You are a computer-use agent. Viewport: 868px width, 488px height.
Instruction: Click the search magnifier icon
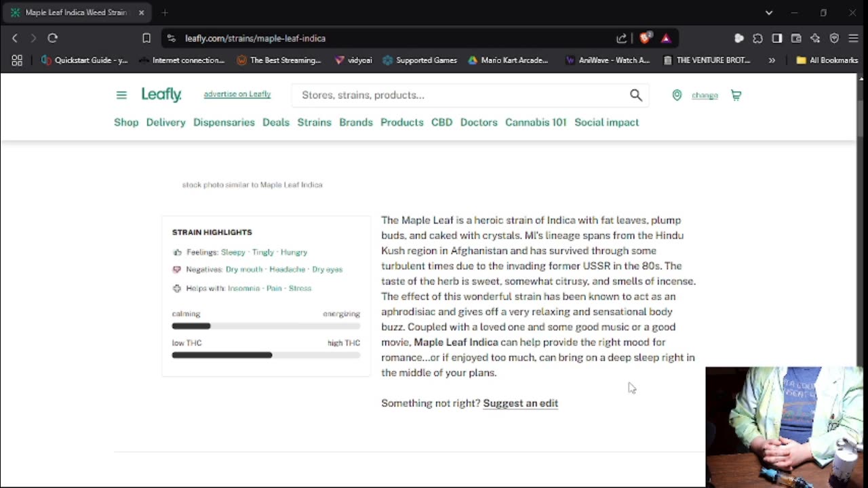(635, 95)
